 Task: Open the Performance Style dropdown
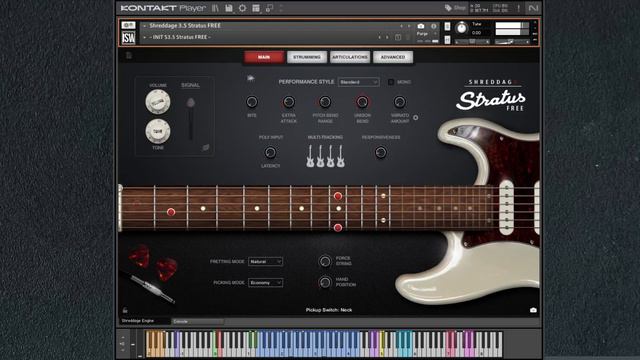tap(358, 82)
